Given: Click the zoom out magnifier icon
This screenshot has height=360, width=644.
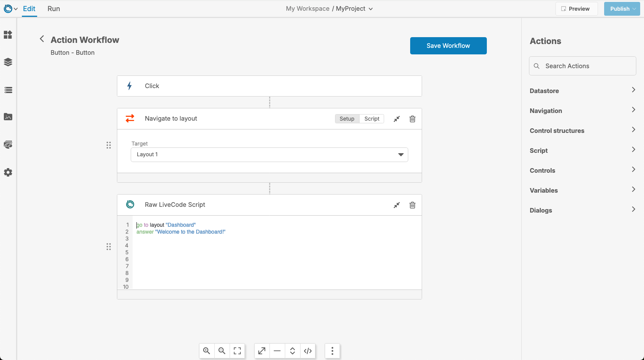Looking at the screenshot, I should tap(222, 351).
